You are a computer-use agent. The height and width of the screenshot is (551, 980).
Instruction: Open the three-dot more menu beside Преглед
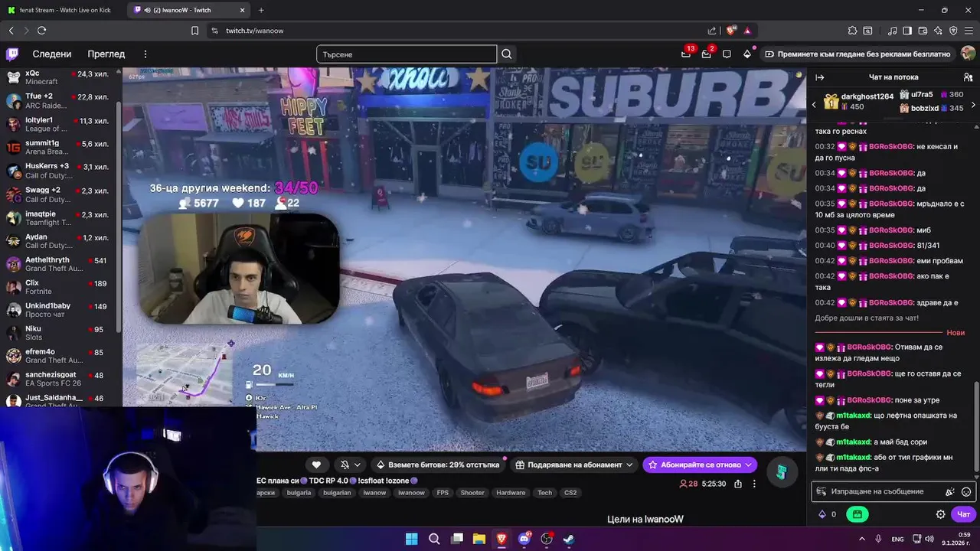[145, 54]
